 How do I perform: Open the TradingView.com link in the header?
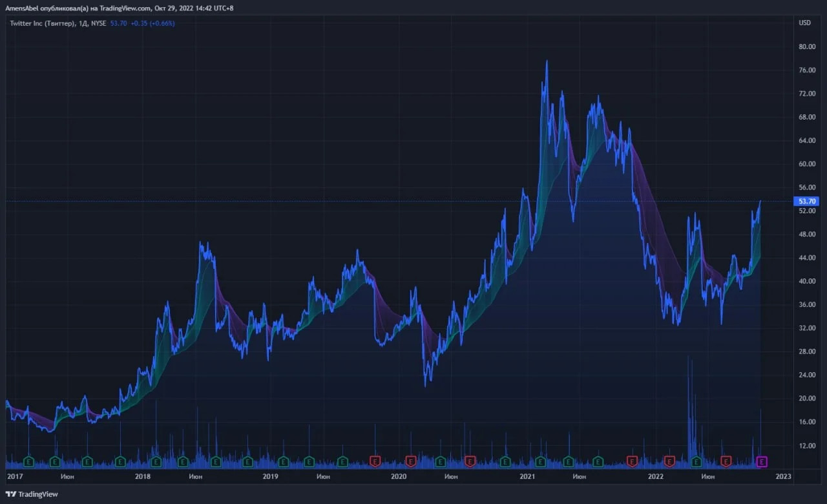(x=126, y=8)
